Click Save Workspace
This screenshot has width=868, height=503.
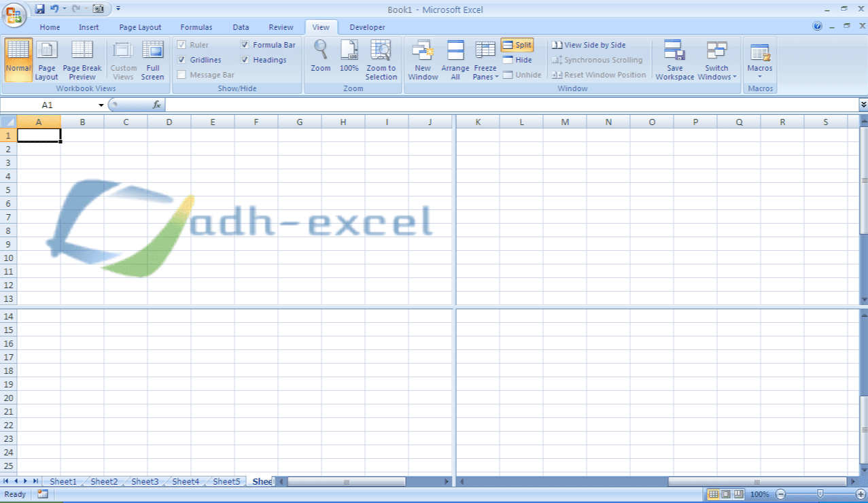coord(675,60)
